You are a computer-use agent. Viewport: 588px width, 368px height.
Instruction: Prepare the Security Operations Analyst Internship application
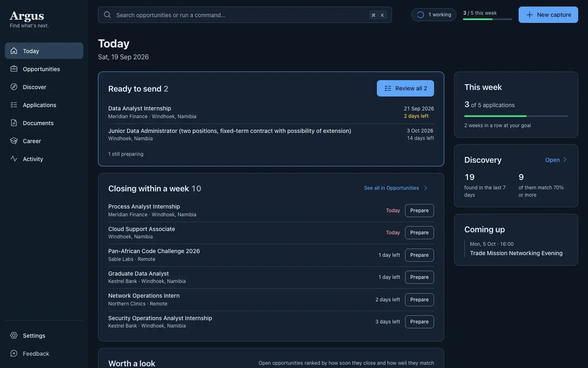[x=419, y=322]
